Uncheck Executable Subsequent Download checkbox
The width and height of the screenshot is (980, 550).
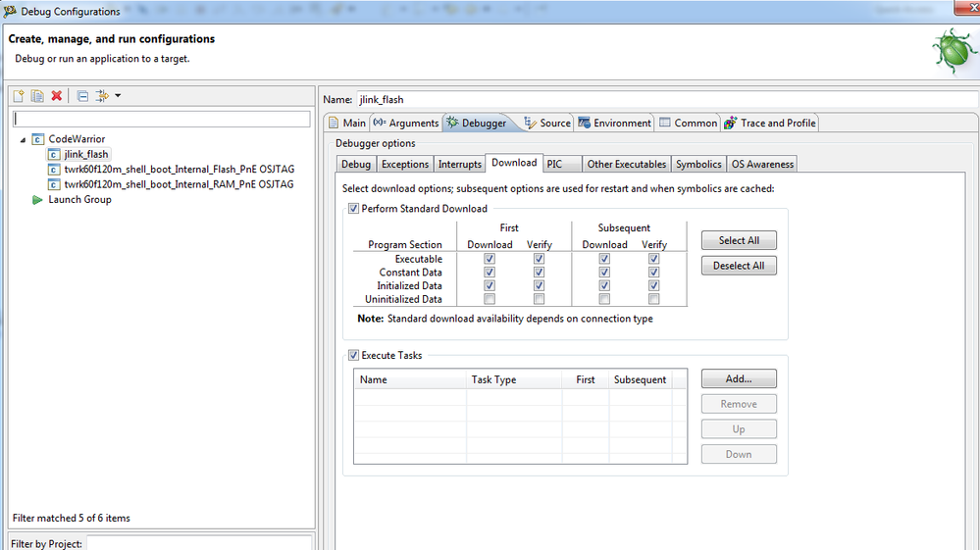(604, 259)
